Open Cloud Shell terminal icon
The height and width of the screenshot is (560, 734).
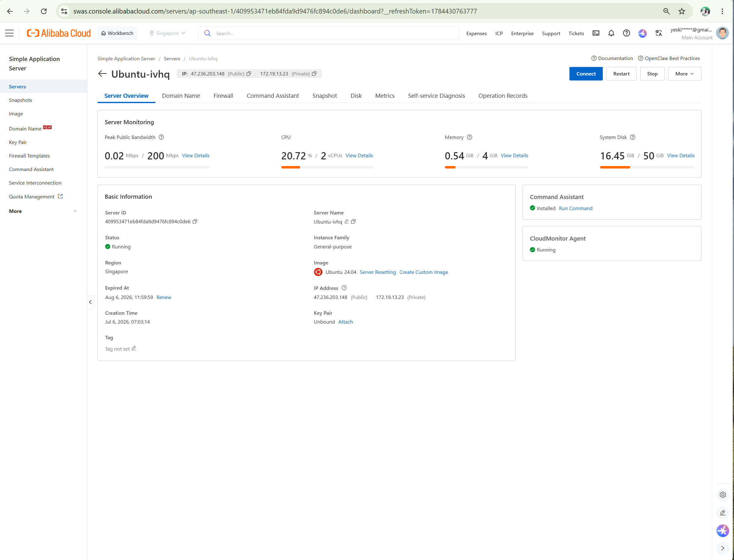[x=596, y=33]
